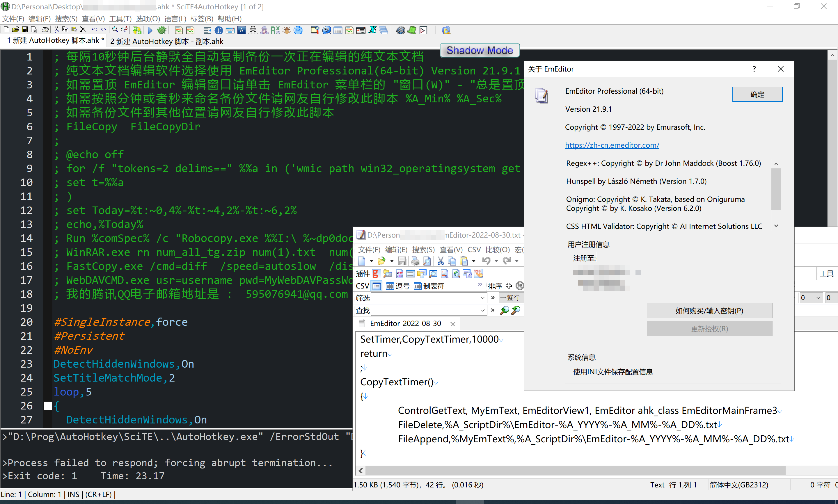This screenshot has width=838, height=504.
Task: Toggle comma separated mode 逗号
Action: pos(398,286)
